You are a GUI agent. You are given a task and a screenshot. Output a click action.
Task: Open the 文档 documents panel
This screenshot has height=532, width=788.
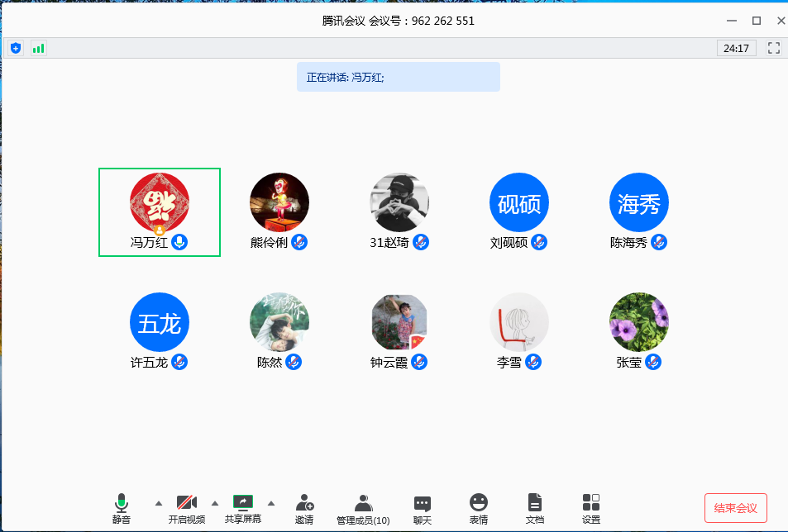535,508
